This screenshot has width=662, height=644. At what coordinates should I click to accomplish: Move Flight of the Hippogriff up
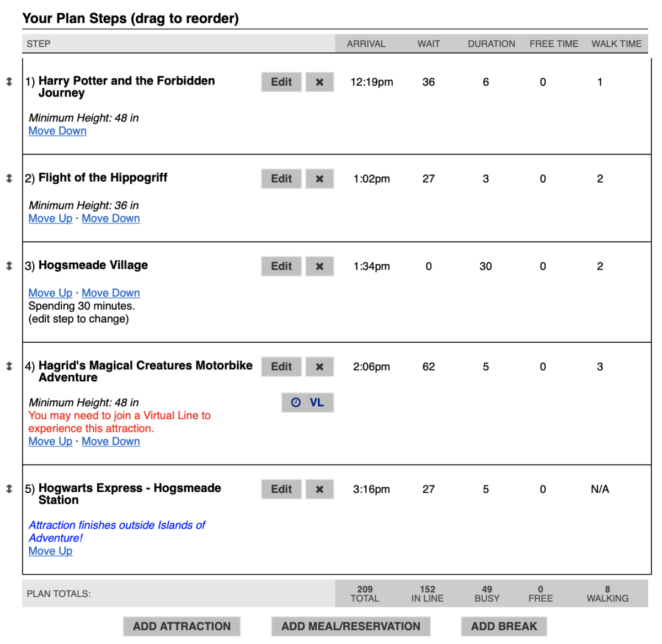pyautogui.click(x=50, y=218)
